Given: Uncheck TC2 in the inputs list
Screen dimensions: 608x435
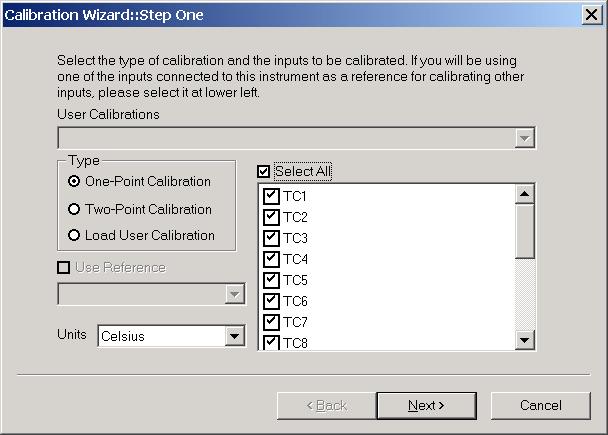Looking at the screenshot, I should click(x=271, y=217).
